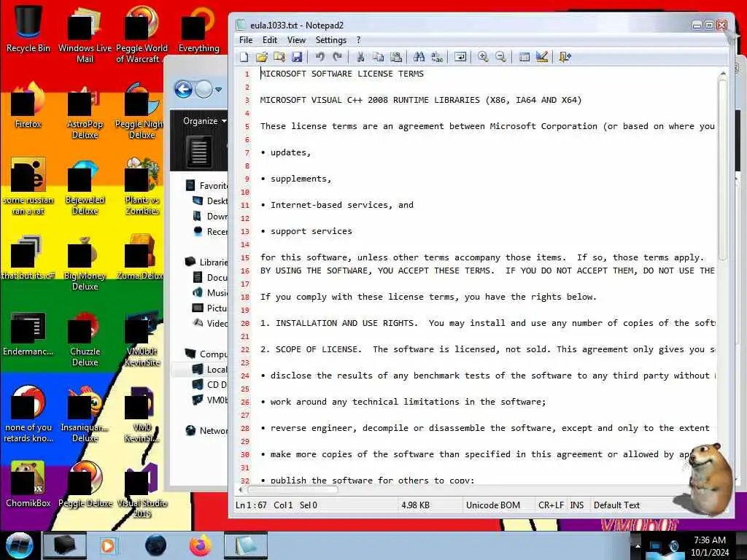Click the Copy toolbar icon
747x560 pixels.
[x=379, y=57]
